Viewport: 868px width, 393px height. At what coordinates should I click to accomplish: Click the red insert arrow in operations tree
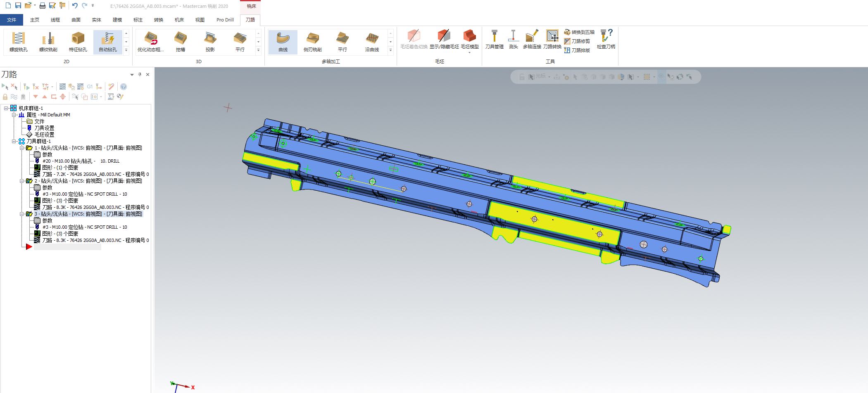[x=29, y=247]
